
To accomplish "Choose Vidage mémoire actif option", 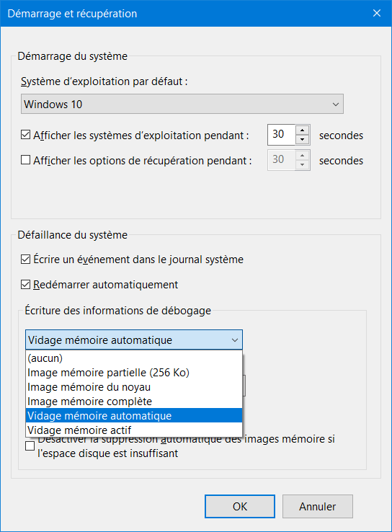I will pyautogui.click(x=134, y=430).
